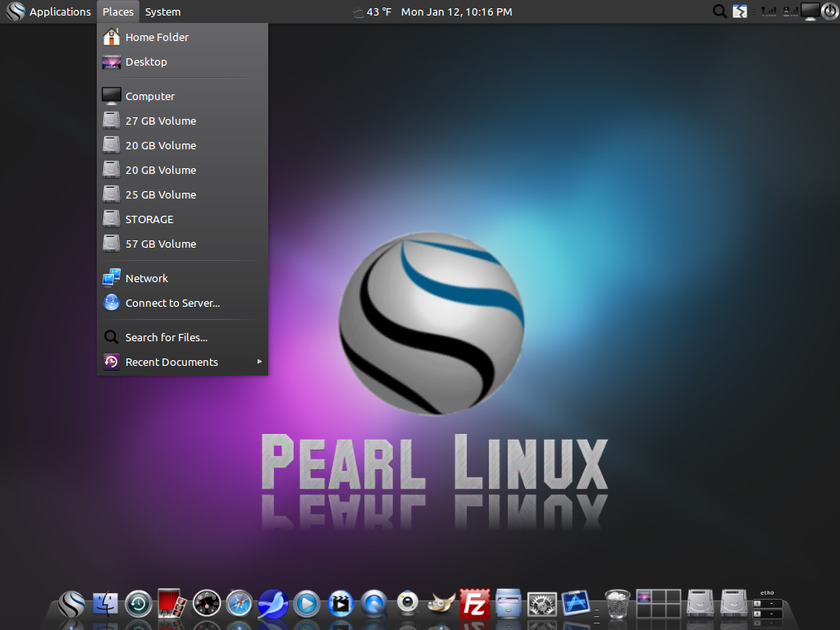Image resolution: width=840 pixels, height=630 pixels.
Task: Select Network in the Places menu
Action: [183, 278]
